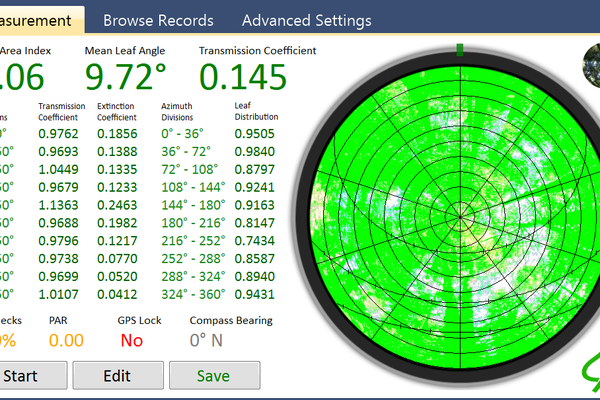Screen dimensions: 600x400
Task: Click the center of the hemispherical canopy plot
Action: pos(460,217)
